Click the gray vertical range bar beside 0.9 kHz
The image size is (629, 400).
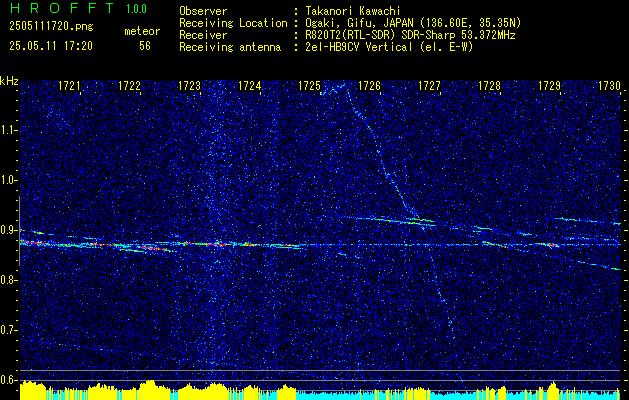[x=19, y=231]
